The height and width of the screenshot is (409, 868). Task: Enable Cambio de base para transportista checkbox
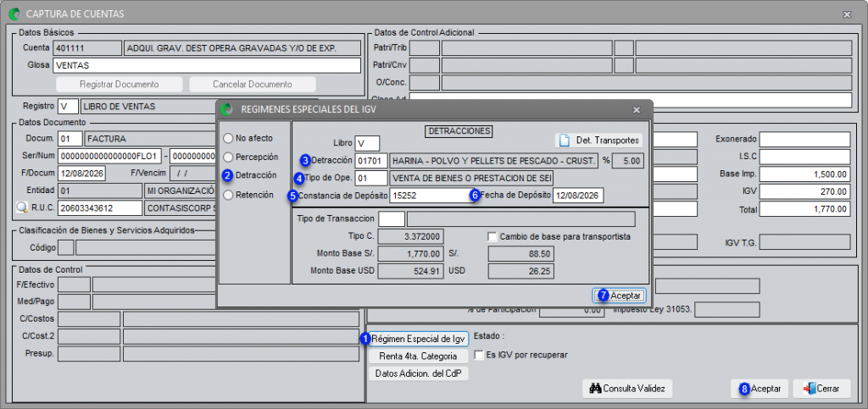[x=492, y=236]
